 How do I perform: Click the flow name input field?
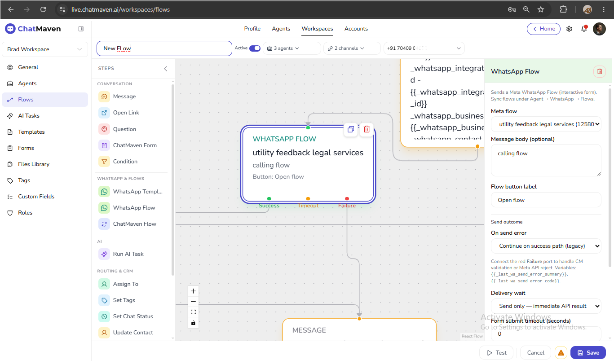click(x=164, y=48)
